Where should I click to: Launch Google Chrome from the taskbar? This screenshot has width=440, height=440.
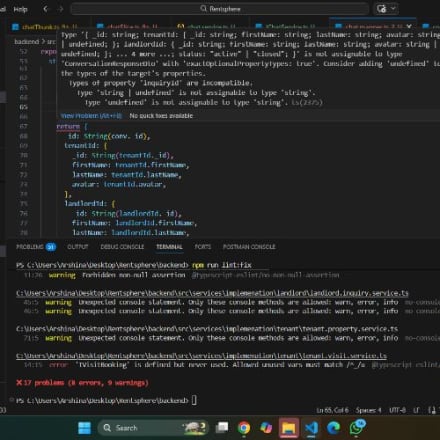point(244,428)
